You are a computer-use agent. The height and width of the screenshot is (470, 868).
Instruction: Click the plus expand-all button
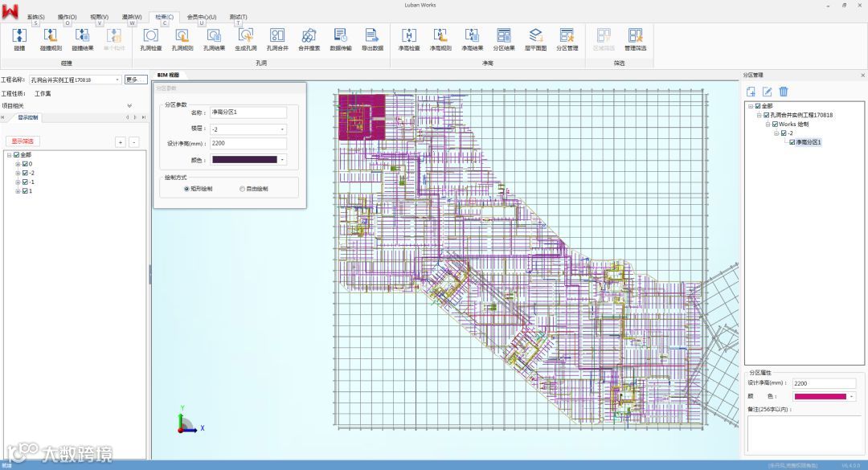click(x=120, y=142)
